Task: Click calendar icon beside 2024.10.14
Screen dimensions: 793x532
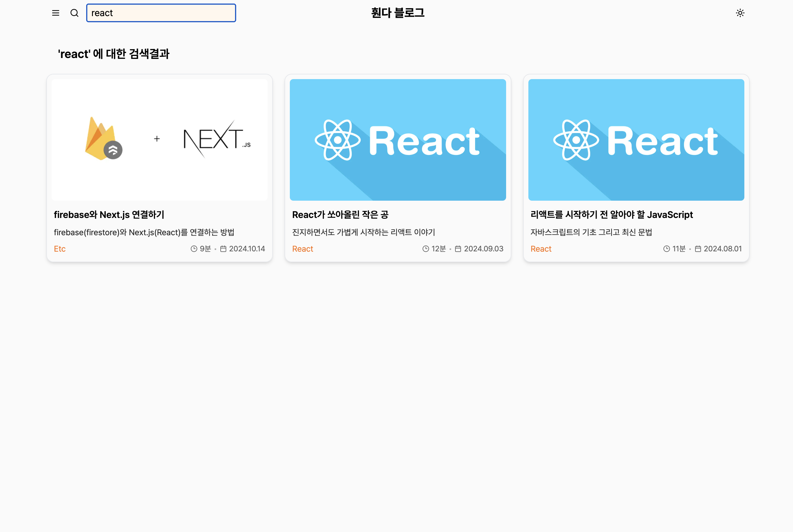Action: tap(223, 249)
